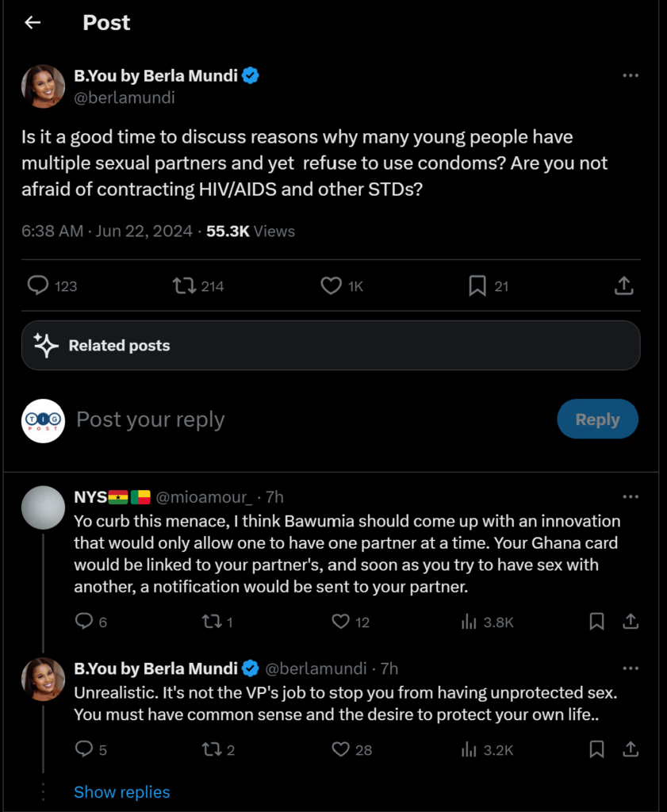View analytics for NYS reply 3.8K
Screen dimensions: 667x812
click(x=469, y=622)
